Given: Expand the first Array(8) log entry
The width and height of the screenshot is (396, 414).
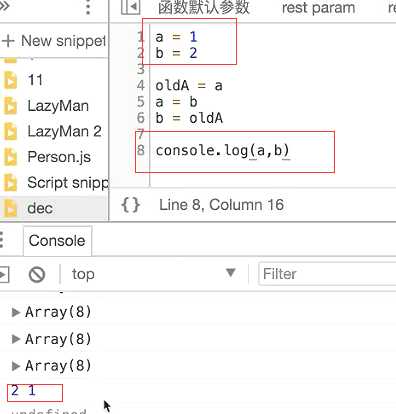Looking at the screenshot, I should pos(15,312).
